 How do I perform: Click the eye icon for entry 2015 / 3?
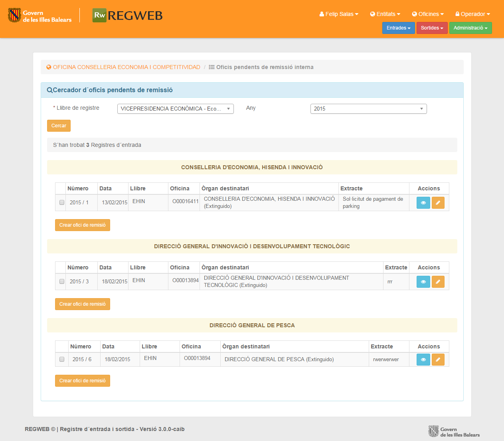coord(423,282)
